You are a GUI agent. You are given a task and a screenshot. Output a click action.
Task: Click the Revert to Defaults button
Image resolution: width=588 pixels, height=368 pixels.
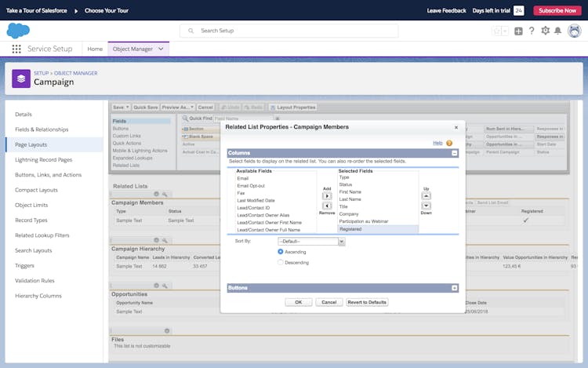click(x=367, y=302)
